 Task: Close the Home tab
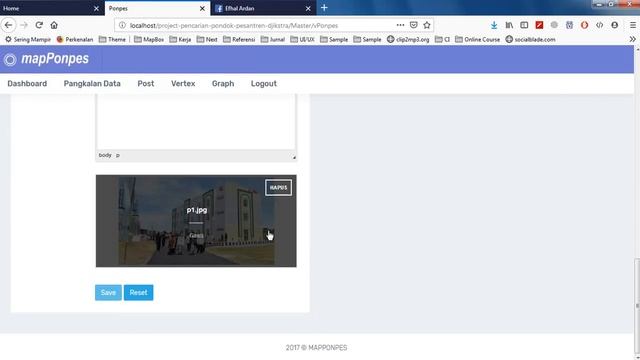[x=96, y=8]
